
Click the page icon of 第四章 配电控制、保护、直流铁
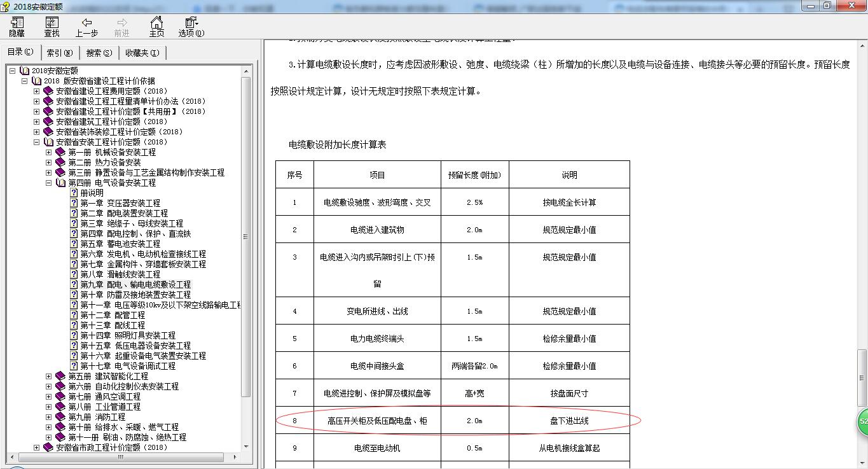coord(74,234)
